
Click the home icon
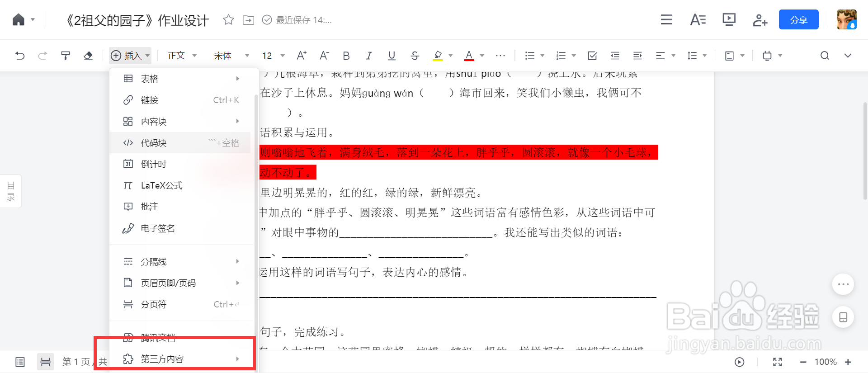coord(19,20)
